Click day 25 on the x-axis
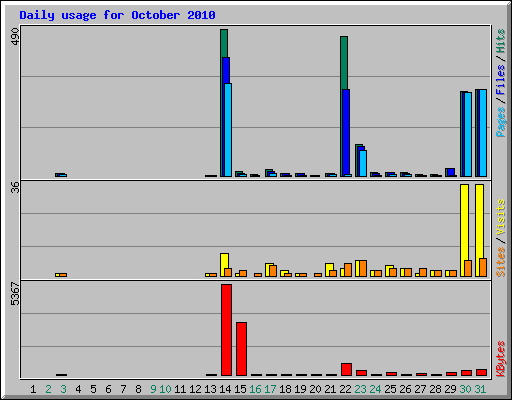The height and width of the screenshot is (400, 512). [x=390, y=389]
